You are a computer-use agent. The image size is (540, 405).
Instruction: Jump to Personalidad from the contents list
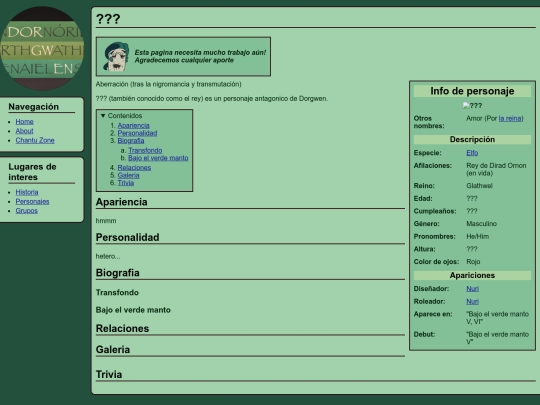137,133
